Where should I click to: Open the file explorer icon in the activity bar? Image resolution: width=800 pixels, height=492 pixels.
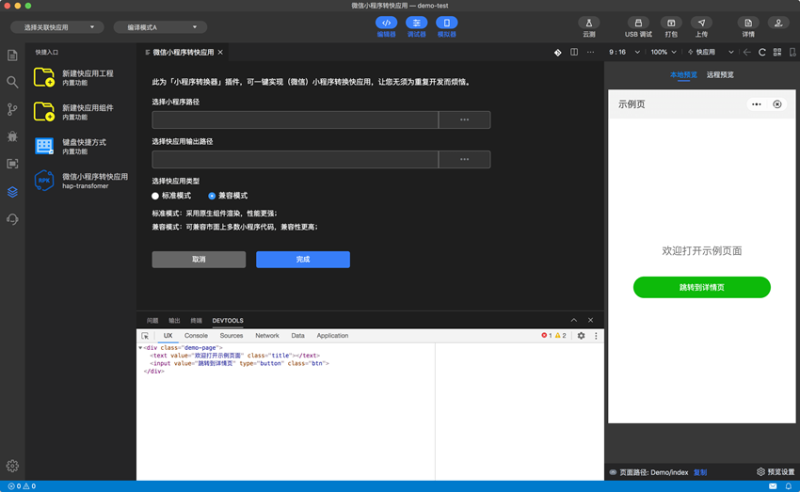click(x=12, y=55)
